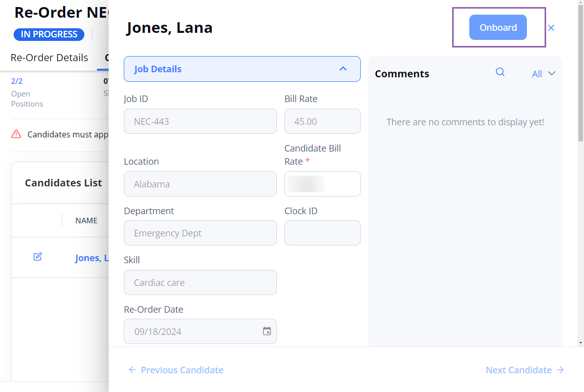The height and width of the screenshot is (392, 584).
Task: Close the Jones, Lana candidate panel
Action: coord(551,28)
